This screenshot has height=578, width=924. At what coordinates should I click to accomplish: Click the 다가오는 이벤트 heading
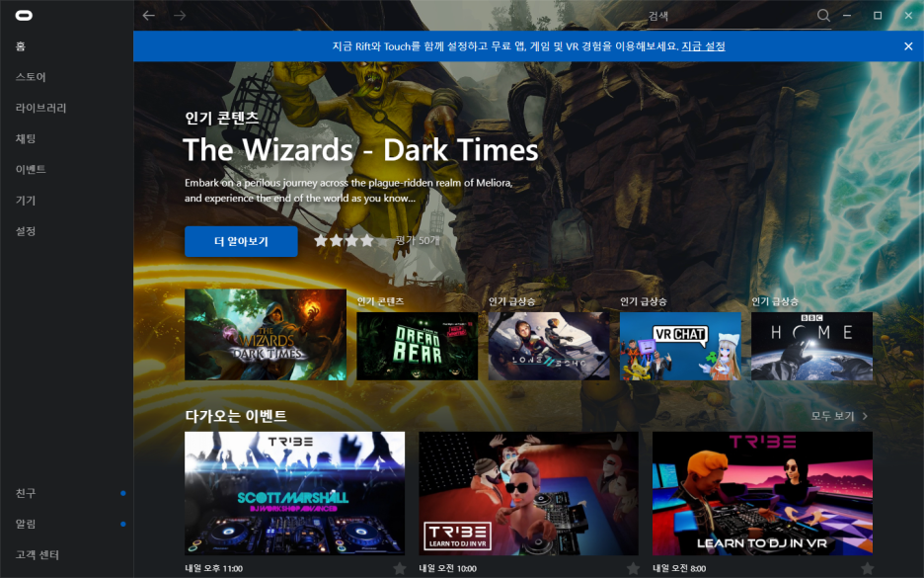pyautogui.click(x=236, y=416)
